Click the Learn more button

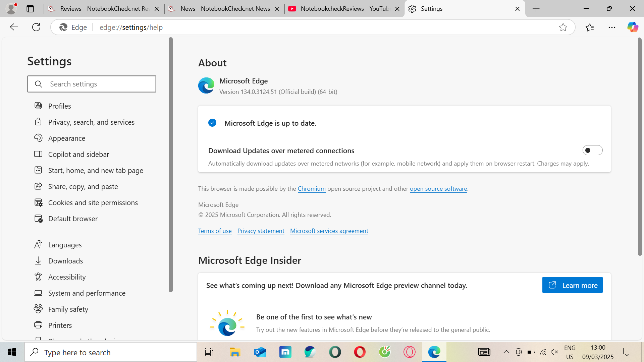pyautogui.click(x=572, y=285)
